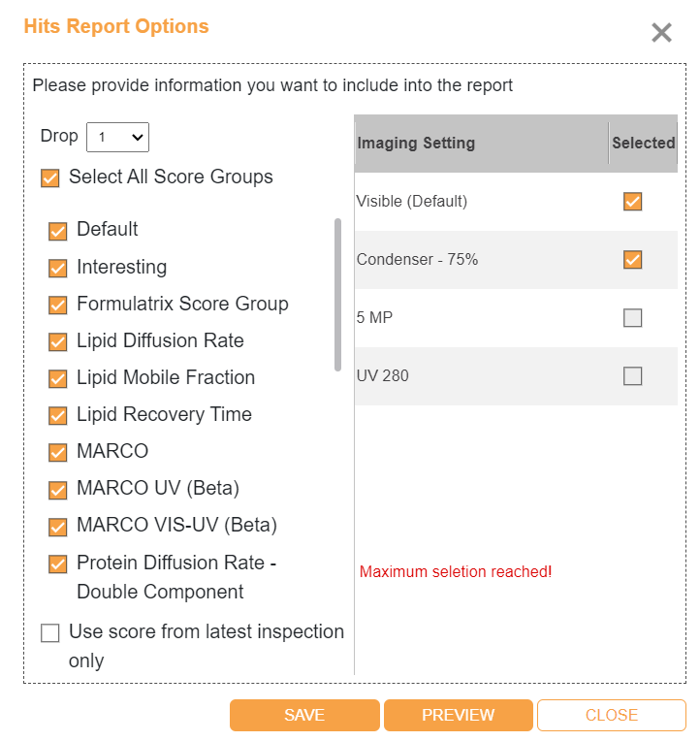Image resolution: width=700 pixels, height=741 pixels.
Task: Toggle Lipid Mobile Fraction checkbox
Action: pyautogui.click(x=57, y=378)
